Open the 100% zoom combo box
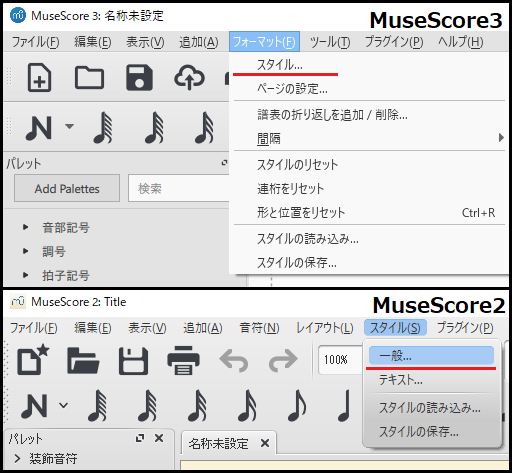 click(x=340, y=360)
